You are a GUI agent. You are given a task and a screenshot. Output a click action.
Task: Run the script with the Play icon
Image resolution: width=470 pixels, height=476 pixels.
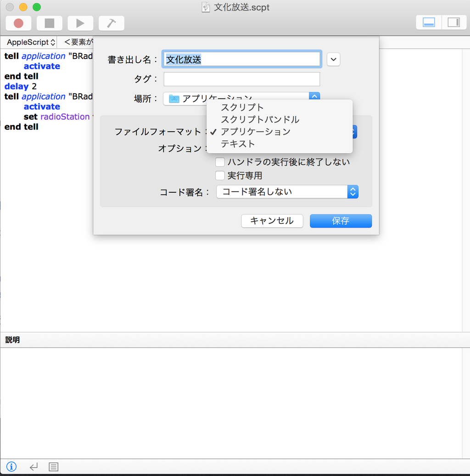[x=80, y=23]
